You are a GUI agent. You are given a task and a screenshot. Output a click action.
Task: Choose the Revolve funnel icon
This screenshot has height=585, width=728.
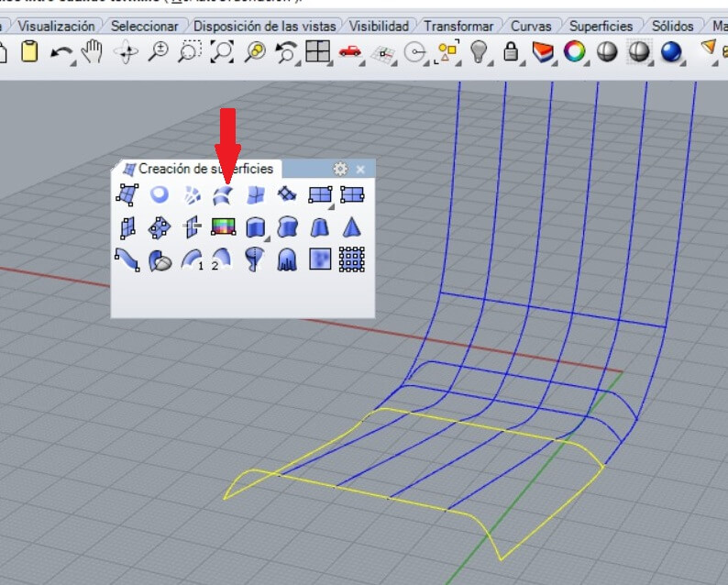255,259
